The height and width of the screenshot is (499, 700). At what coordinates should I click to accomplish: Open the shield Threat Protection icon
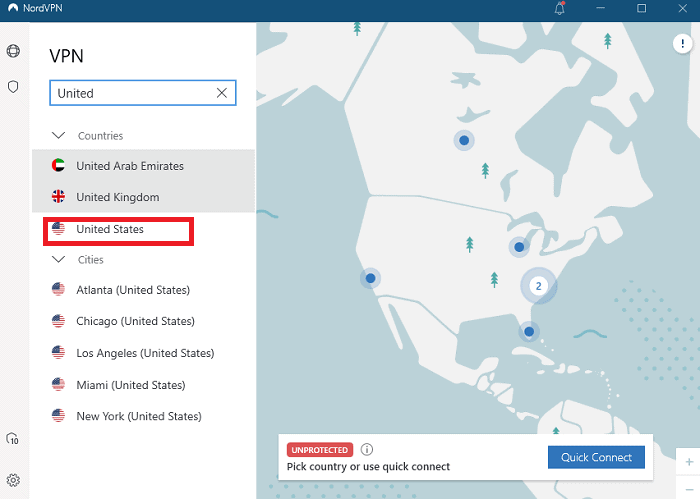coord(13,87)
